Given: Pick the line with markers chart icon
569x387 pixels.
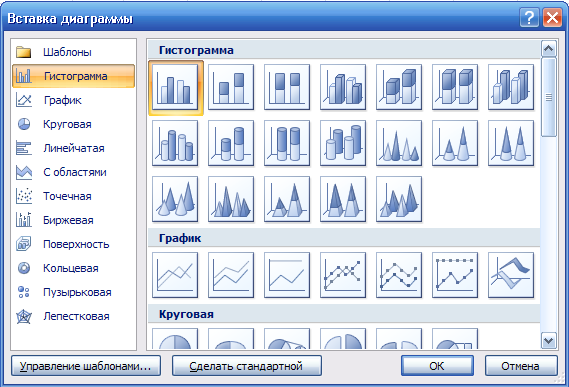Looking at the screenshot, I should [x=343, y=275].
